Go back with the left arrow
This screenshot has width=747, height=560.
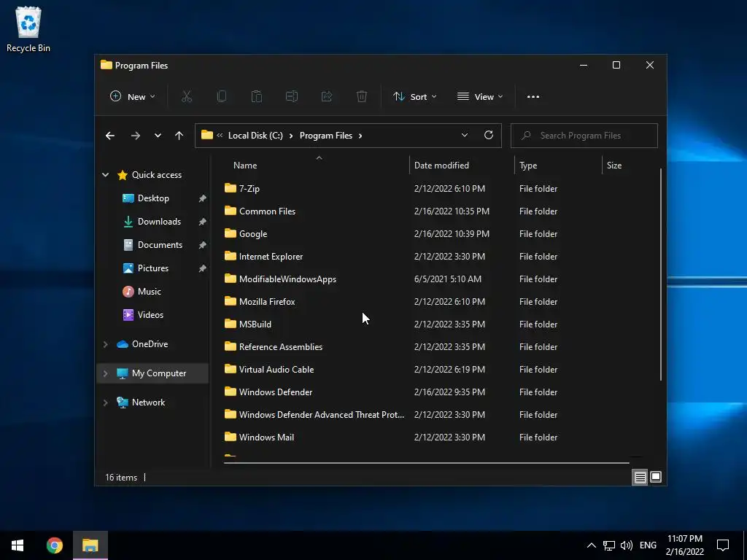click(110, 136)
